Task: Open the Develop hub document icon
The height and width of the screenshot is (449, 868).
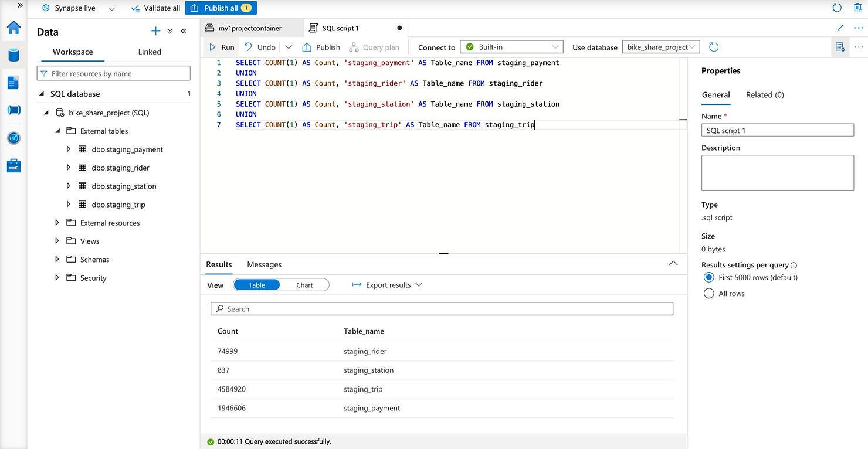Action: pos(13,83)
